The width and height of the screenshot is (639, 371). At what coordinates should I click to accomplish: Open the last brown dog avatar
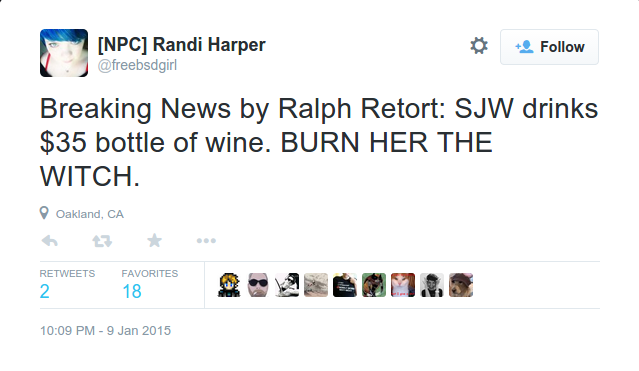461,285
